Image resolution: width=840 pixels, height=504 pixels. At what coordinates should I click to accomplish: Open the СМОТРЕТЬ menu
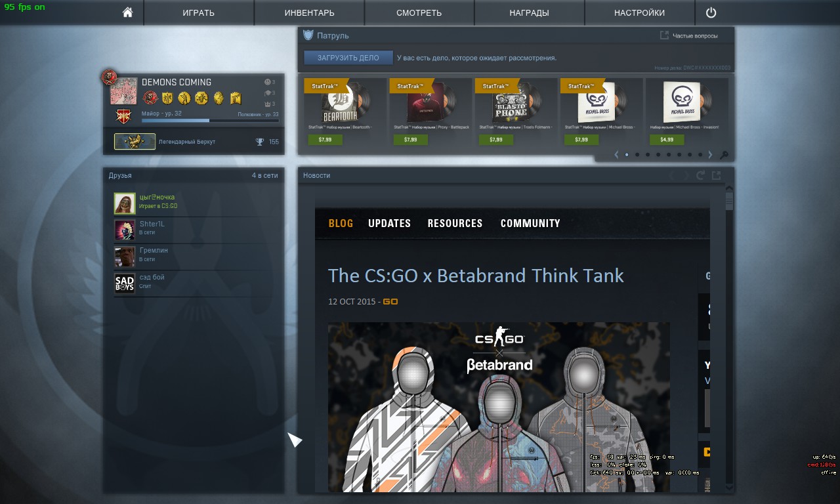tap(419, 12)
